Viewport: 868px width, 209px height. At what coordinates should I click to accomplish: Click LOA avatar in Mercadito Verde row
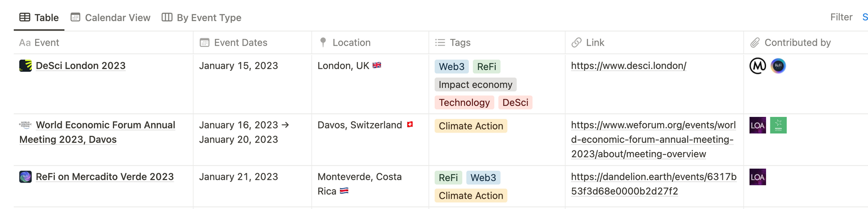(x=757, y=177)
